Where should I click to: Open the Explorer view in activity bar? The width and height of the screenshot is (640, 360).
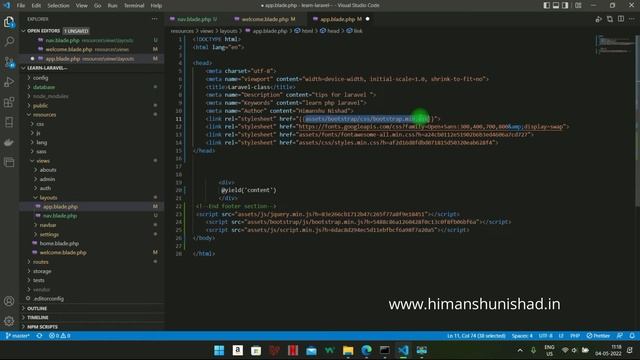9,22
